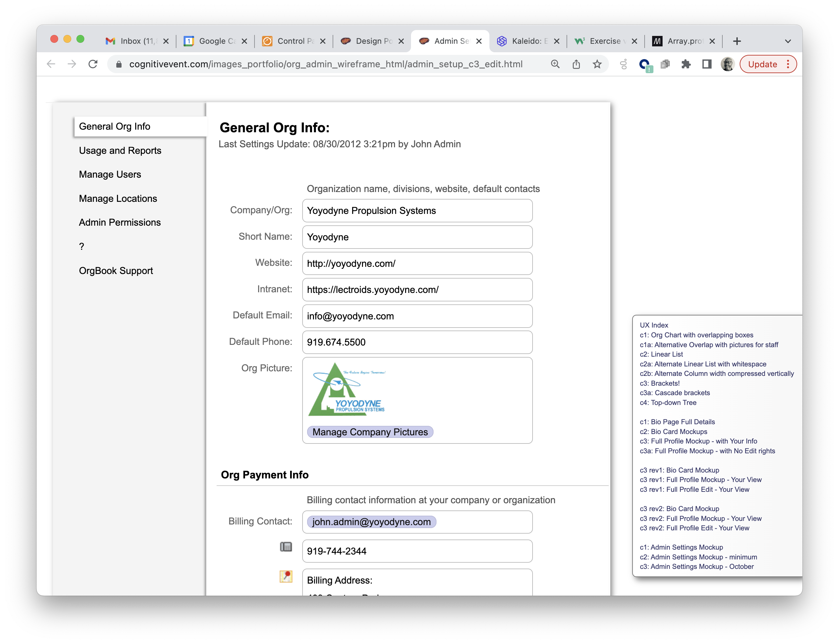Open c1: Admin Settings Mockup link

[x=682, y=547]
